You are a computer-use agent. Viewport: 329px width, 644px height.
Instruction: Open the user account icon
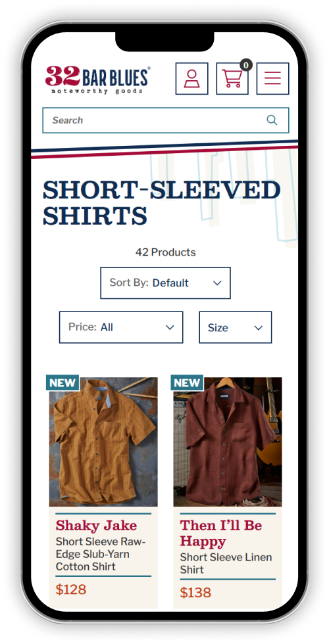click(x=191, y=78)
